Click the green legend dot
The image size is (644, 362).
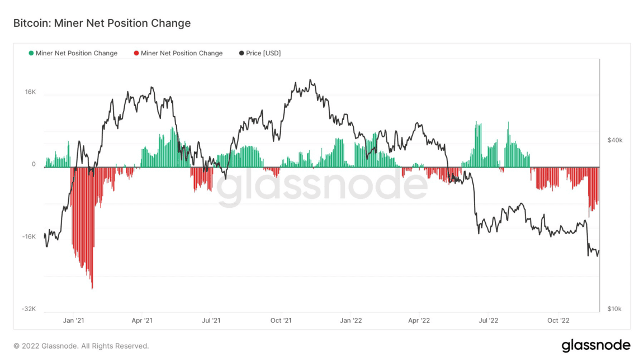point(31,53)
